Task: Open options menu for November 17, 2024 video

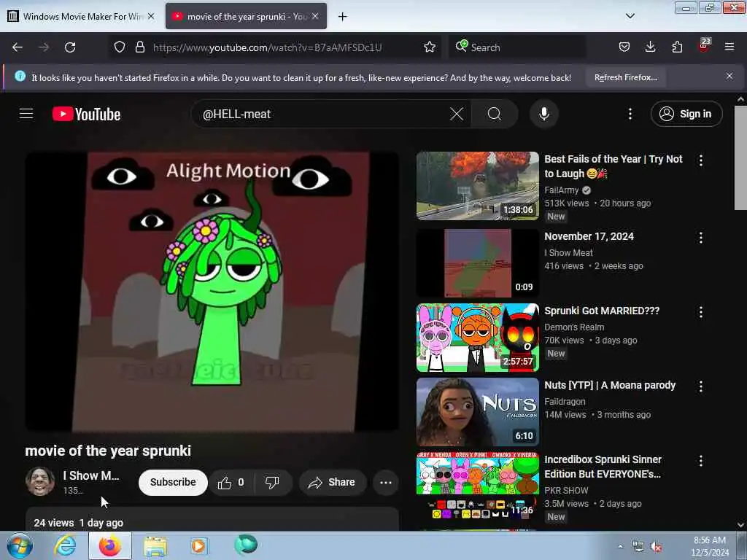Action: pyautogui.click(x=701, y=238)
